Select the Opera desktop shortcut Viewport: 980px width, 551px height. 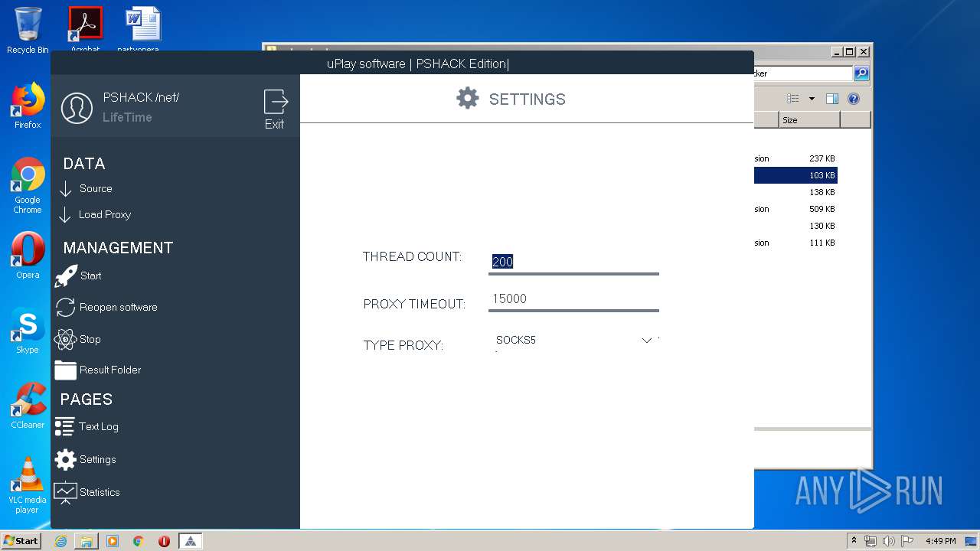(28, 256)
